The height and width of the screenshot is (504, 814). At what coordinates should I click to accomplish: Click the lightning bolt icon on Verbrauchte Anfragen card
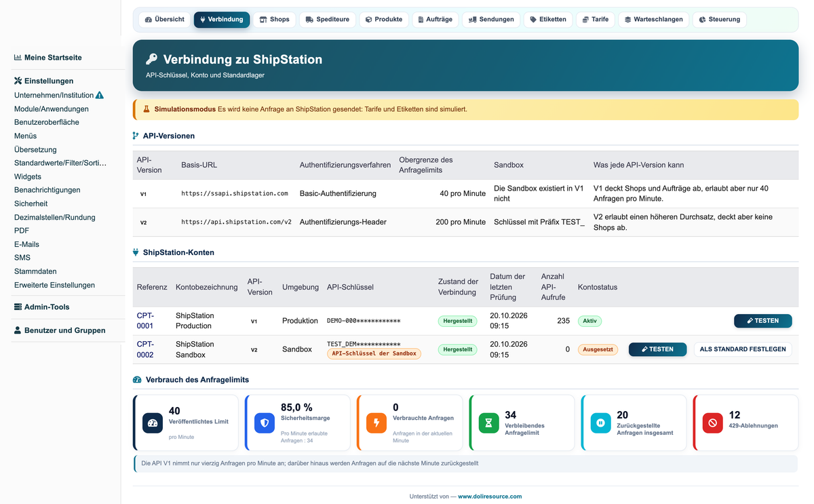(376, 423)
